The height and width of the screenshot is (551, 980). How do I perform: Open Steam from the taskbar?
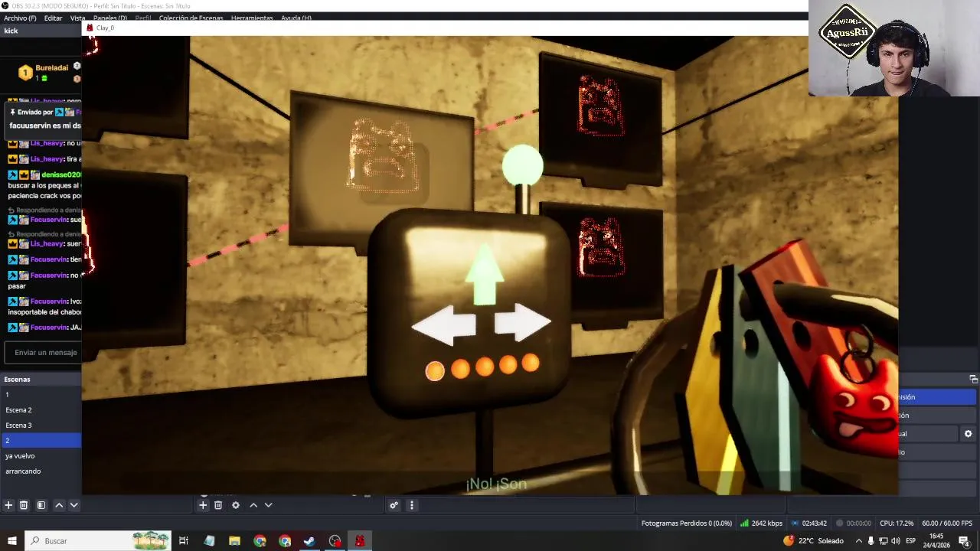[309, 541]
